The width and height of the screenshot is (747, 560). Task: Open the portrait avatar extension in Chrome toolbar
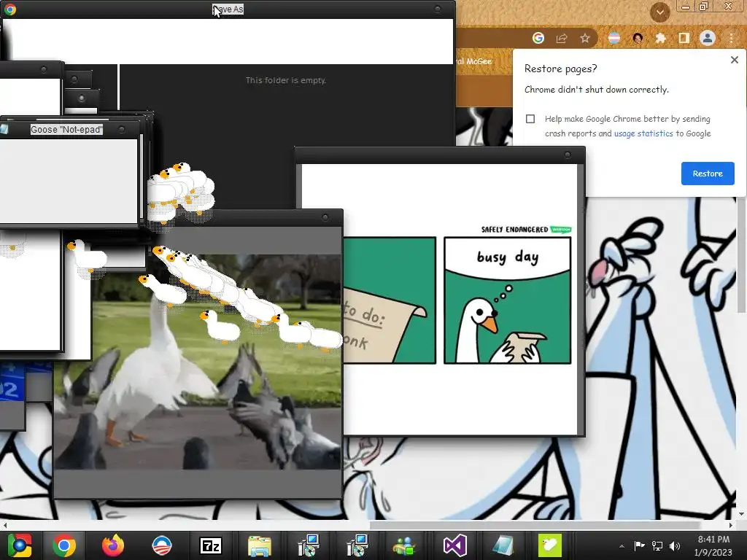638,38
